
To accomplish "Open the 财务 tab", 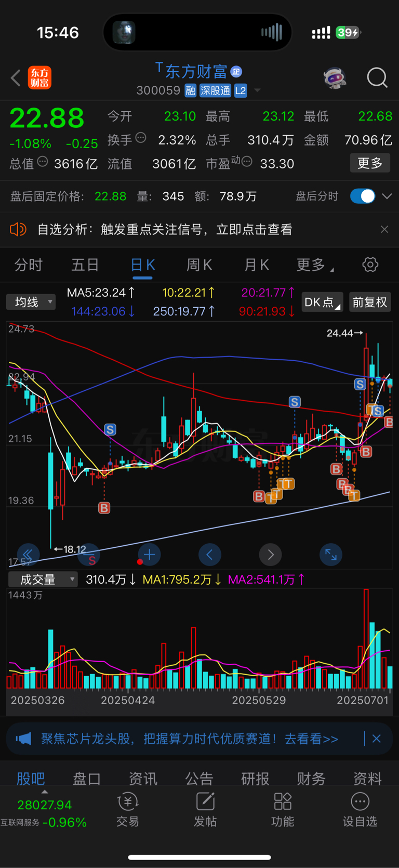I will (x=311, y=778).
